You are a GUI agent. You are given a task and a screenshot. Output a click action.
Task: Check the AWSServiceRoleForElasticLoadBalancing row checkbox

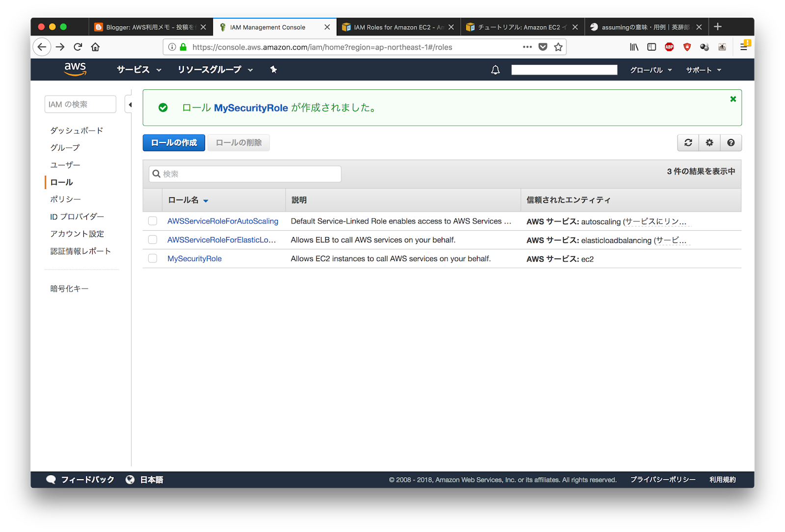coord(153,239)
